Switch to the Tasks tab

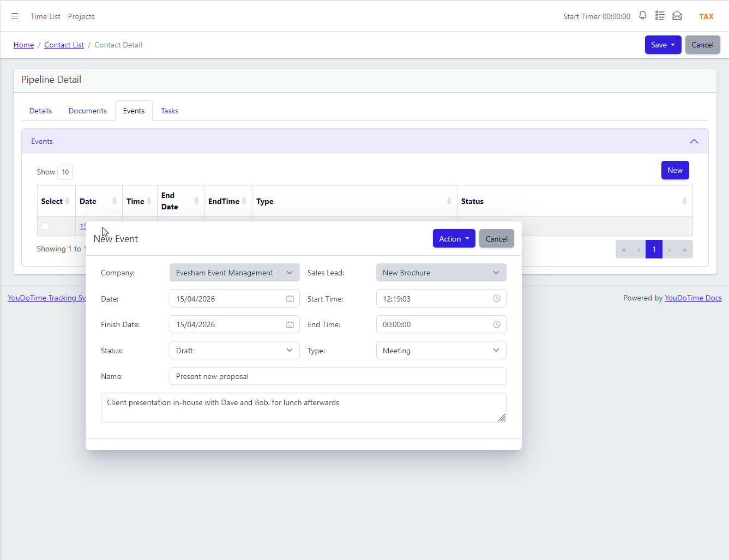(x=170, y=111)
